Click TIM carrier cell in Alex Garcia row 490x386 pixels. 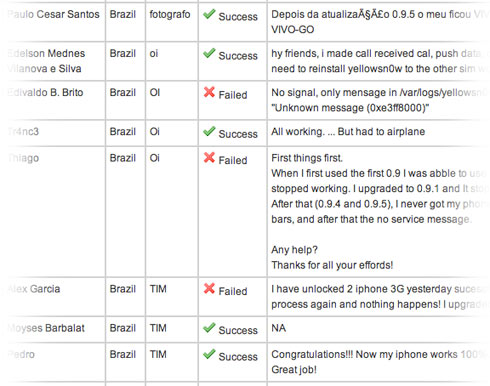158,289
